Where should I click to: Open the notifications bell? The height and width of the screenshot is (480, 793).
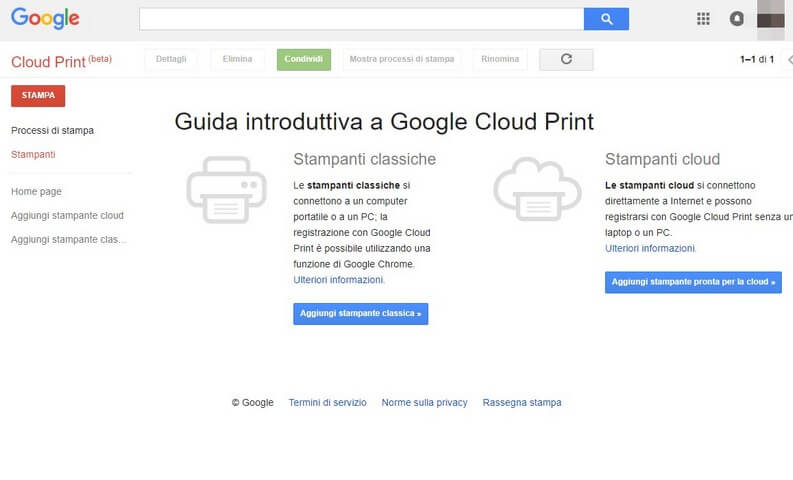click(736, 19)
